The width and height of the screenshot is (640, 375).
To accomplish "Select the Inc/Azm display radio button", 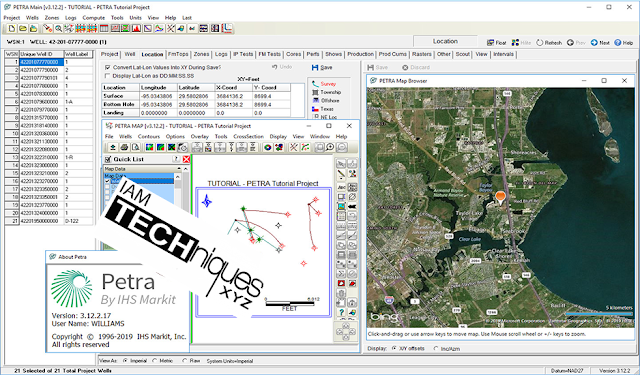I will point(436,348).
